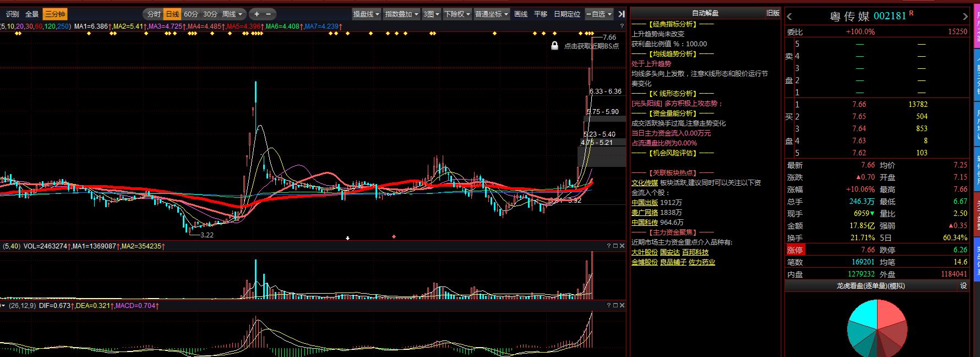Go to previous stock with left arrow
This screenshot has height=357, width=980.
coord(790,17)
